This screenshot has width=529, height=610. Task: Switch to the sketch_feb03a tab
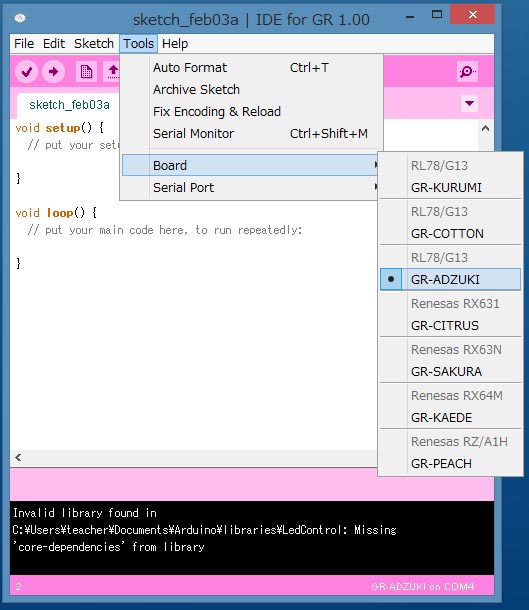(69, 105)
